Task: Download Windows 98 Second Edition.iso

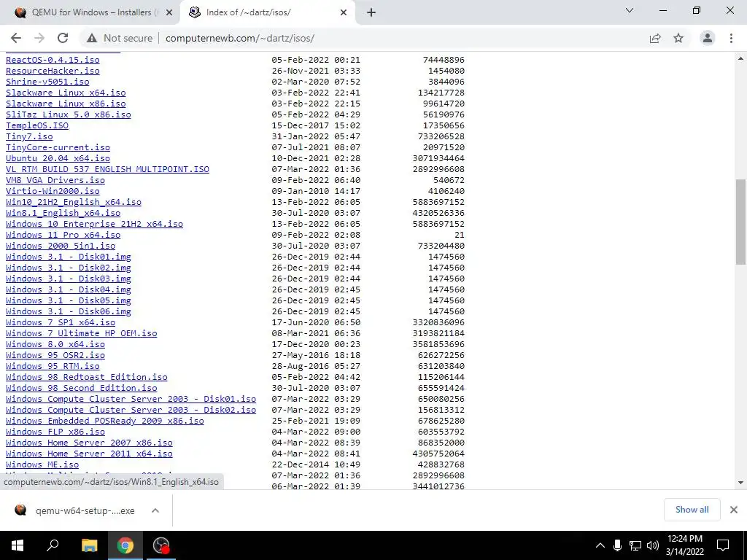Action: 82,389
